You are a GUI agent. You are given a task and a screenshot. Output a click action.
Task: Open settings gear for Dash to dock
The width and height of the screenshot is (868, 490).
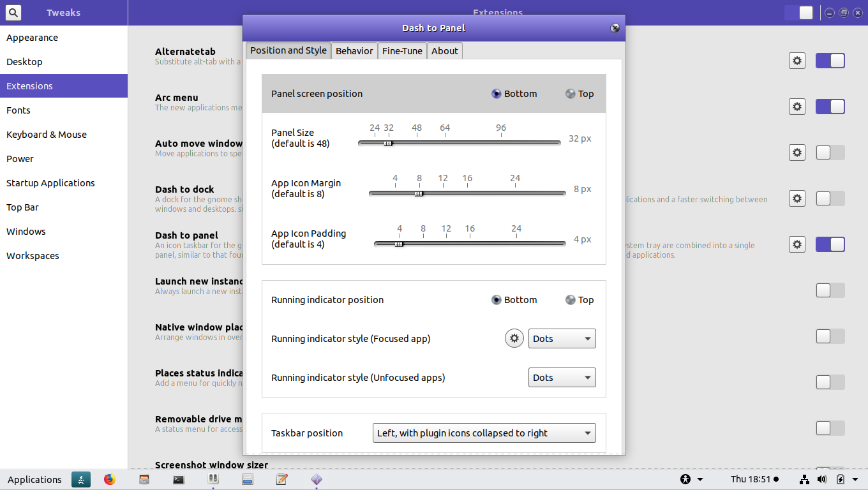pyautogui.click(x=797, y=198)
